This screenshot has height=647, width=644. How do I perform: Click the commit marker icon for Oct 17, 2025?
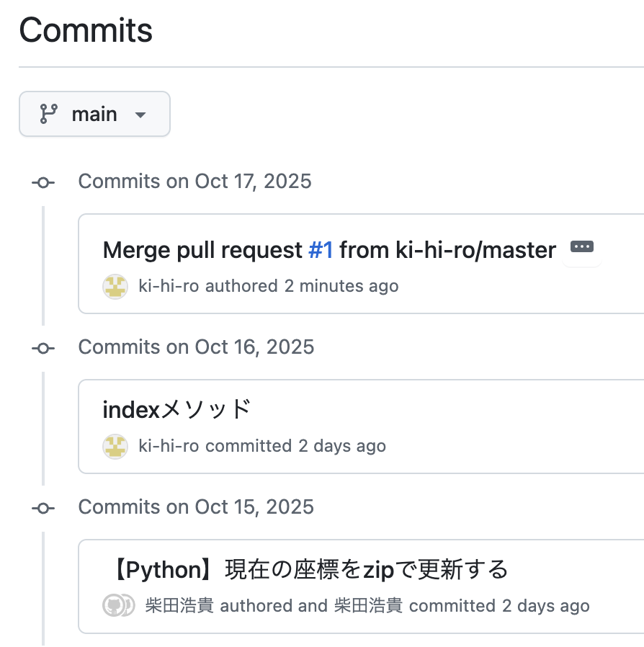pos(43,182)
